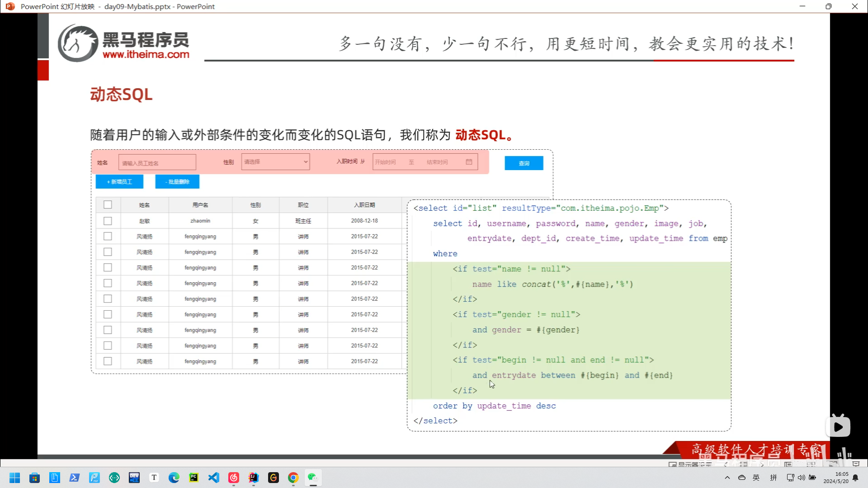Click the 'order by update_time desc' code line

click(494, 406)
